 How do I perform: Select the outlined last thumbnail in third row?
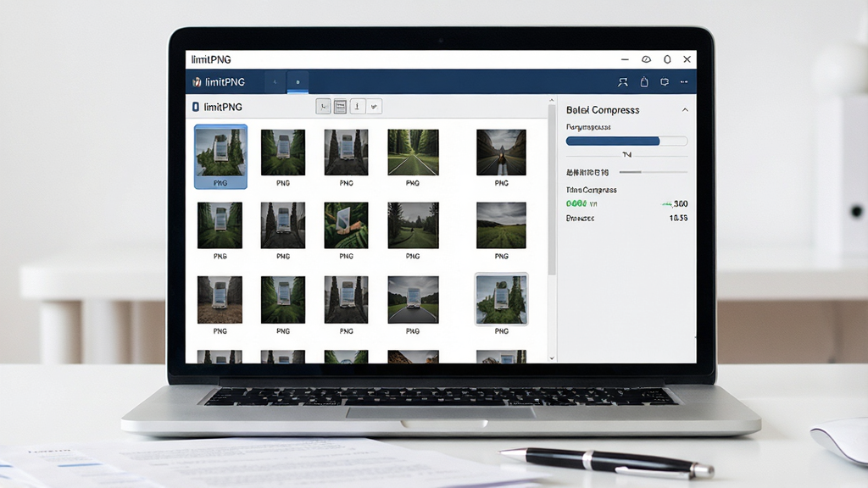(502, 299)
